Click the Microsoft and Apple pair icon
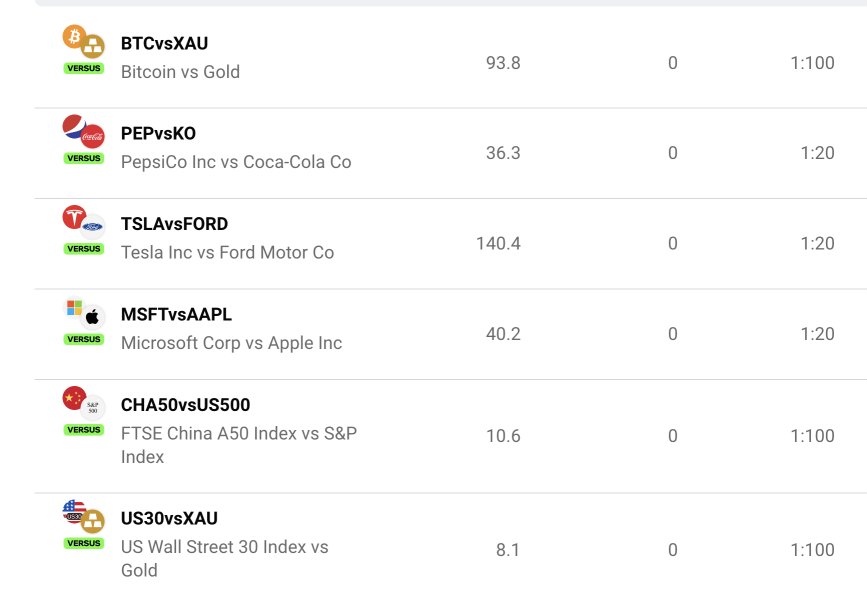Viewport: 867px width, 600px height. click(x=83, y=313)
